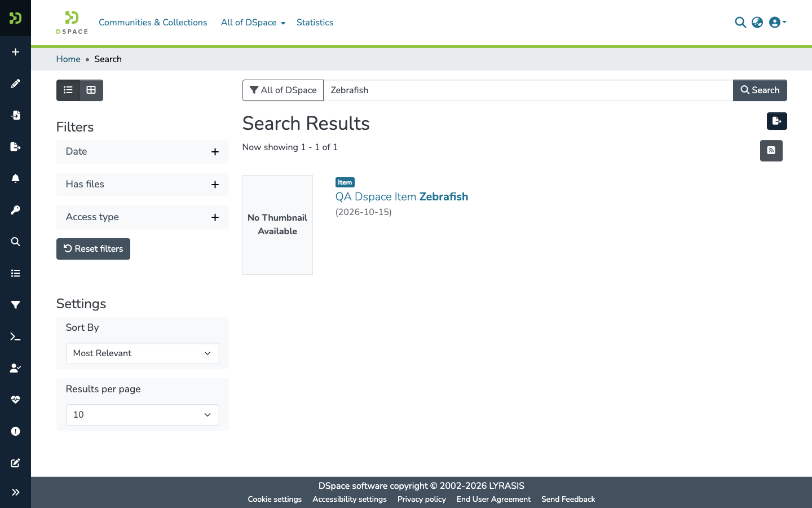Open Communities & Collections menu
The height and width of the screenshot is (508, 812).
pos(153,23)
